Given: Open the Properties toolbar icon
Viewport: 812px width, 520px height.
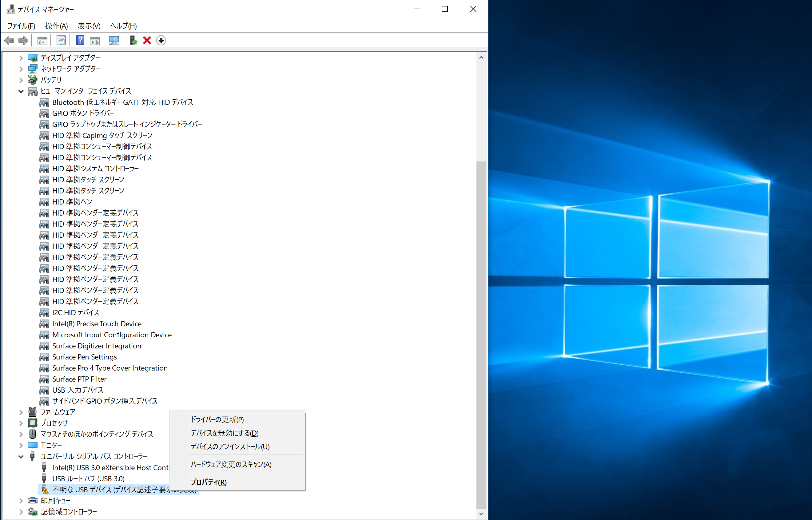Looking at the screenshot, I should point(61,41).
